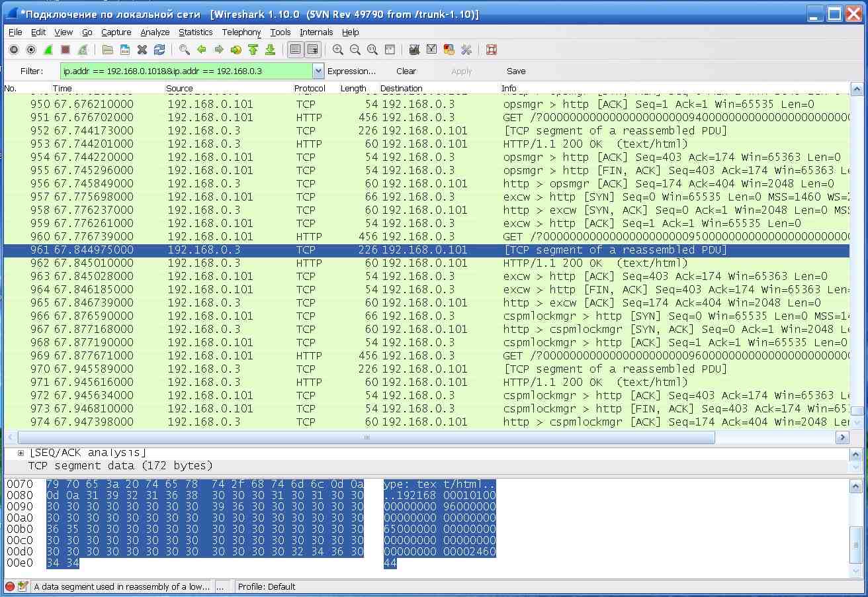The height and width of the screenshot is (597, 868).
Task: Click the find packet magnifier icon
Action: pyautogui.click(x=185, y=50)
